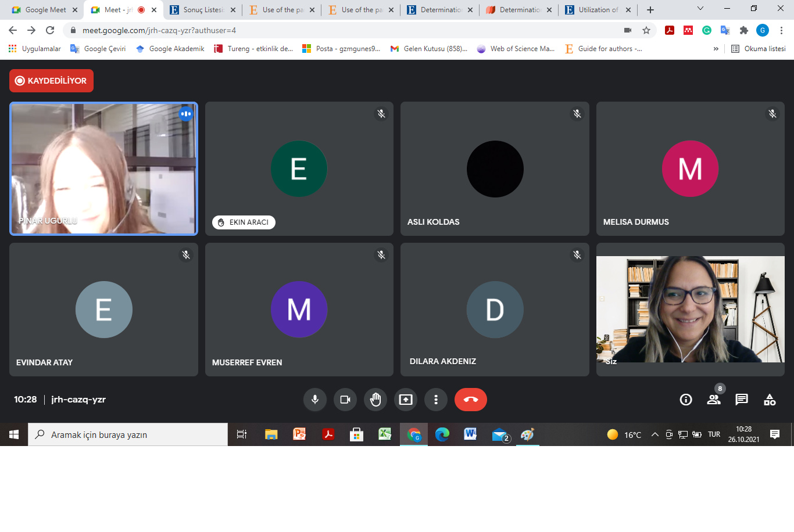
Task: Open the meeting details info icon
Action: pyautogui.click(x=686, y=400)
